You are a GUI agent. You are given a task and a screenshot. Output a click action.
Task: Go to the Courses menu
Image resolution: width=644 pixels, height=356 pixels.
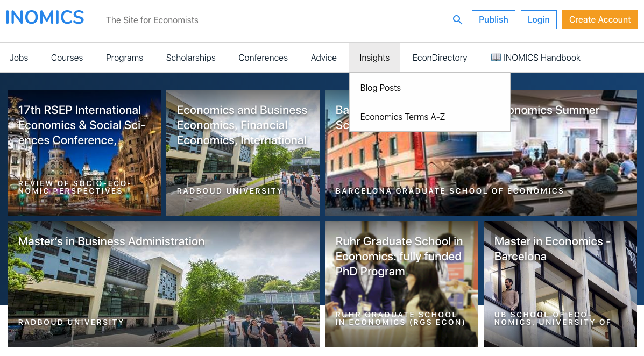tap(67, 58)
